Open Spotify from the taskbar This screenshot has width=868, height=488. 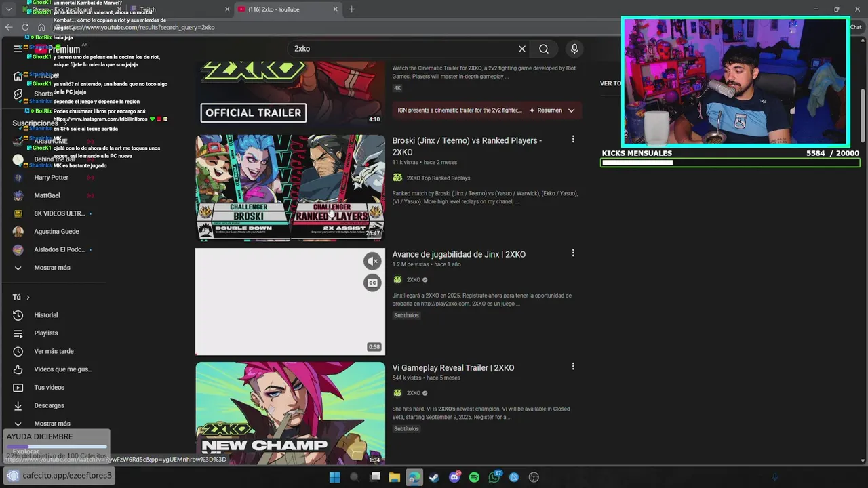(x=474, y=477)
